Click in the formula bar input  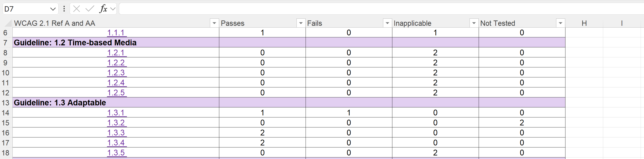[x=375, y=9]
